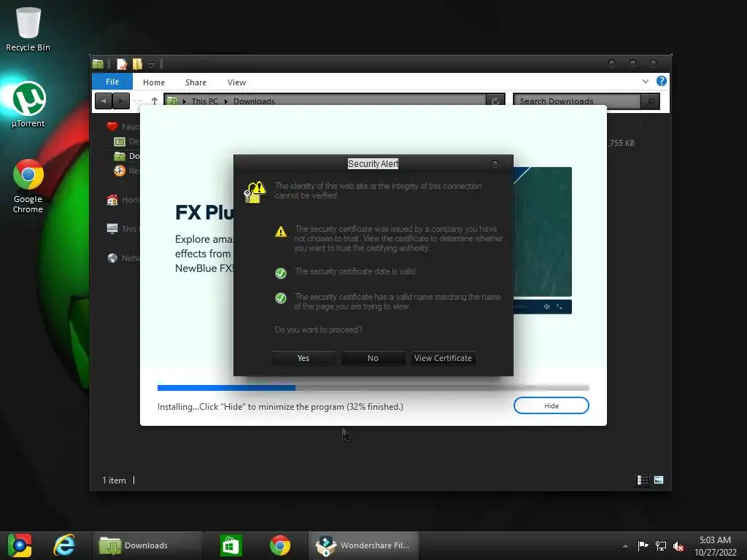This screenshot has height=560, width=747.
Task: Open the network tray icon
Action: pyautogui.click(x=661, y=545)
